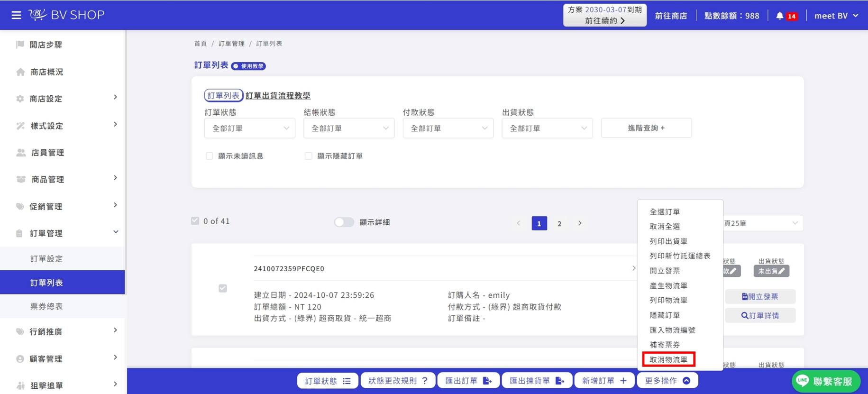Click the 前往續約 plan banner
The height and width of the screenshot is (394, 868).
coord(605,15)
